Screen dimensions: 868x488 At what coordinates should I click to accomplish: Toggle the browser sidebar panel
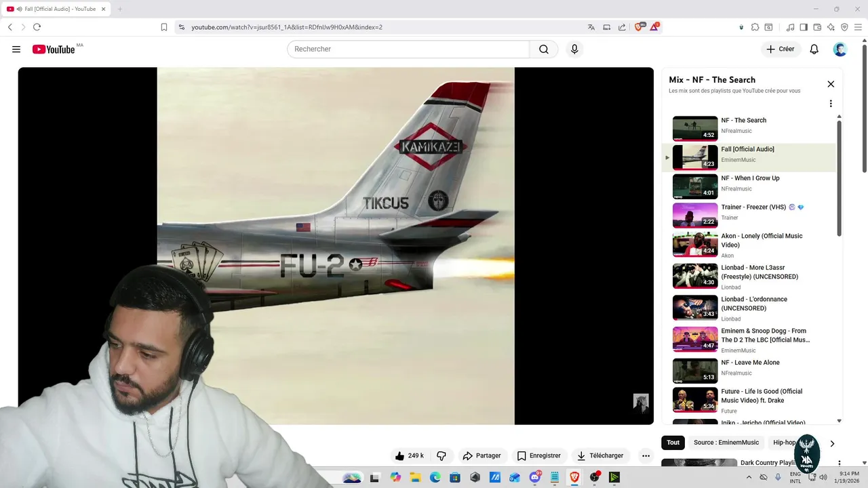tap(804, 27)
